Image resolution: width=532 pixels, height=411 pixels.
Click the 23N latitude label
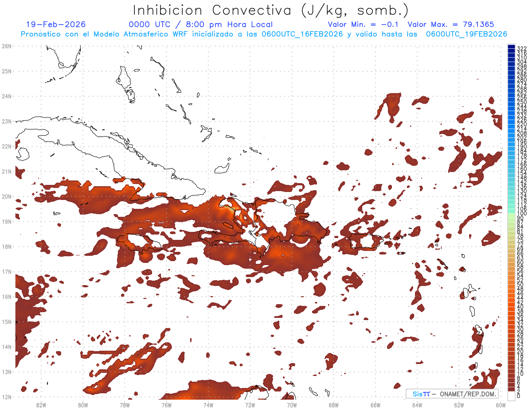[7, 121]
